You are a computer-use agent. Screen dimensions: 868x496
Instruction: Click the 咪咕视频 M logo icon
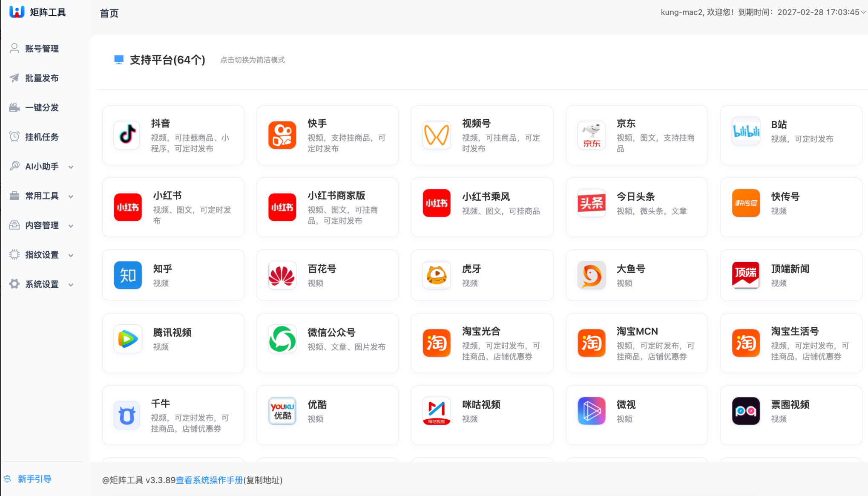(x=437, y=411)
